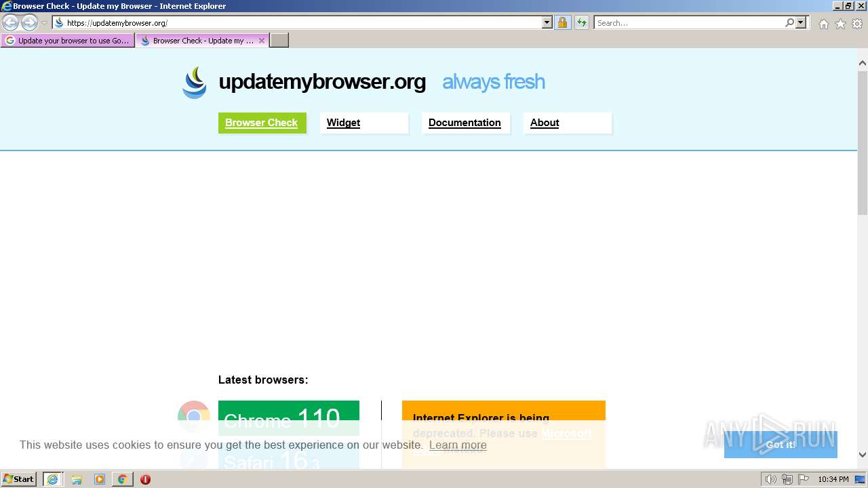Screen dimensions: 868x488
Task: Select the 'Browser Check - Update my' tab
Action: (197, 41)
